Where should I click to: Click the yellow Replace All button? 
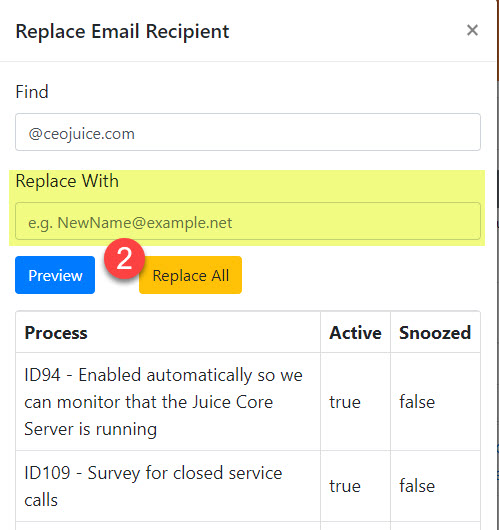[190, 275]
